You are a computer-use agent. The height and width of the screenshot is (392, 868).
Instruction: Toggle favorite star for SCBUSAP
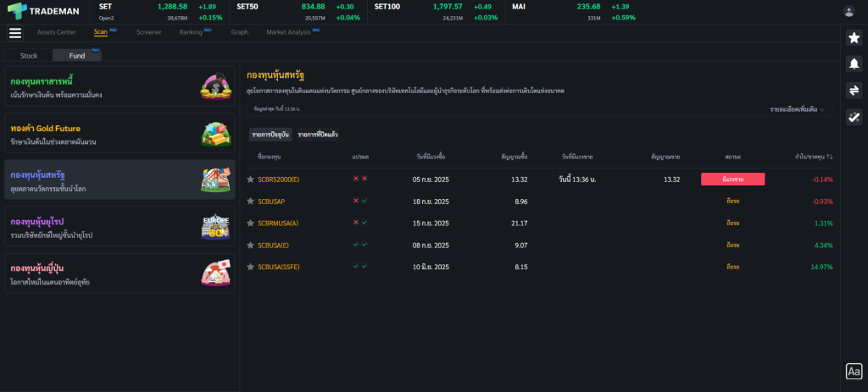250,202
